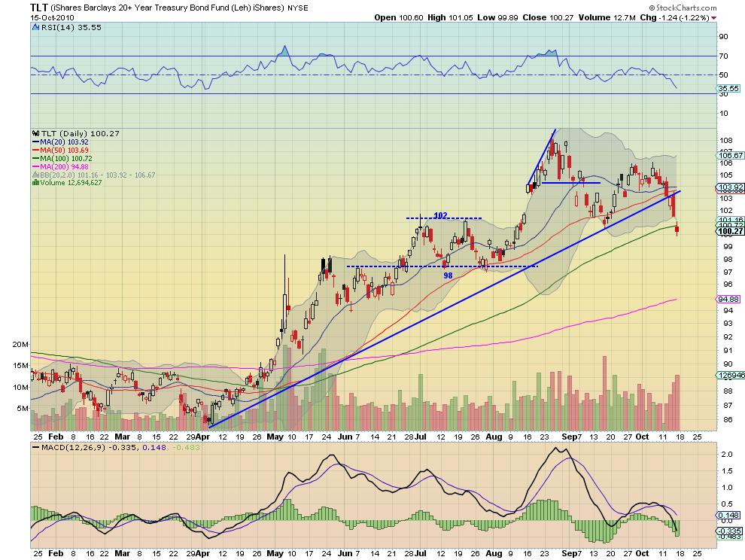Click the volume bars icon in legend
This screenshot has width=745, height=560.
[x=35, y=183]
